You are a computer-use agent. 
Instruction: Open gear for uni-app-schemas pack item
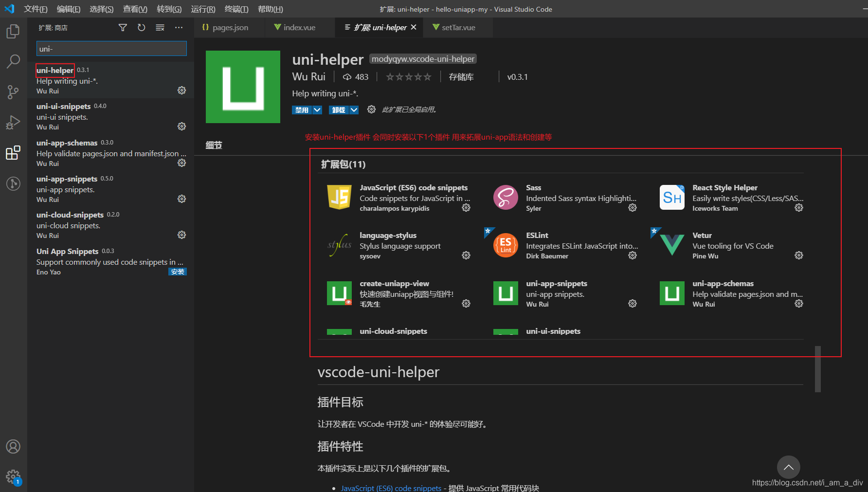pos(799,304)
